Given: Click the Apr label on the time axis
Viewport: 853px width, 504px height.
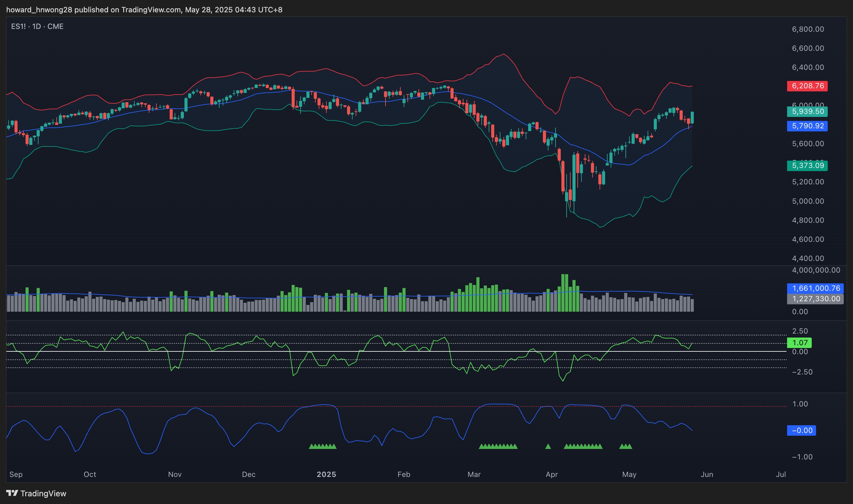Looking at the screenshot, I should click(552, 474).
